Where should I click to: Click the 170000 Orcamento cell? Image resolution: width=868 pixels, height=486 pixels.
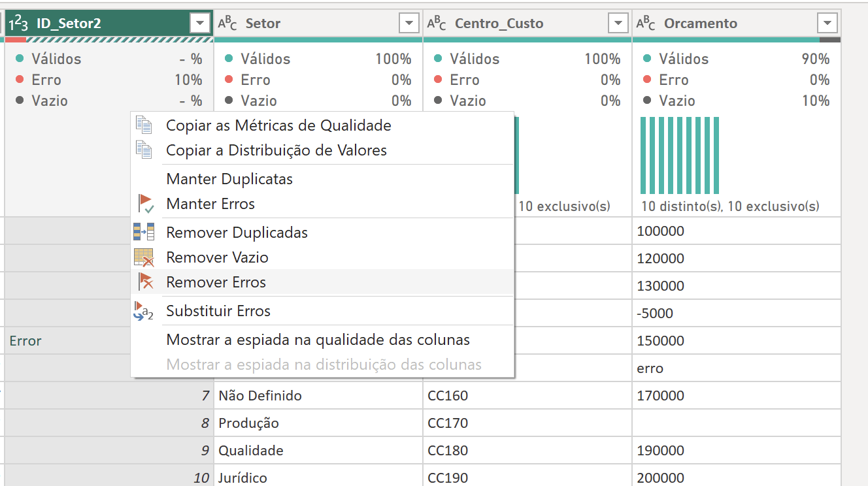click(737, 396)
